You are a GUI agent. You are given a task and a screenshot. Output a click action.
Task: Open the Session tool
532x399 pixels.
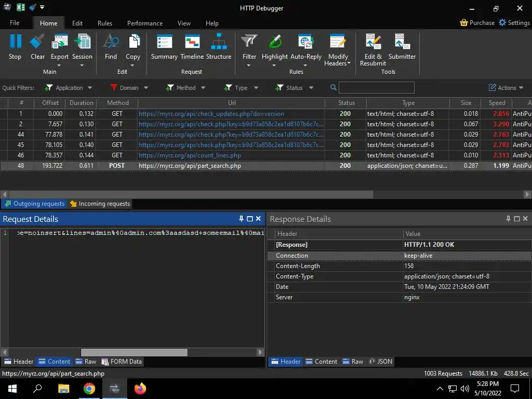pos(82,42)
